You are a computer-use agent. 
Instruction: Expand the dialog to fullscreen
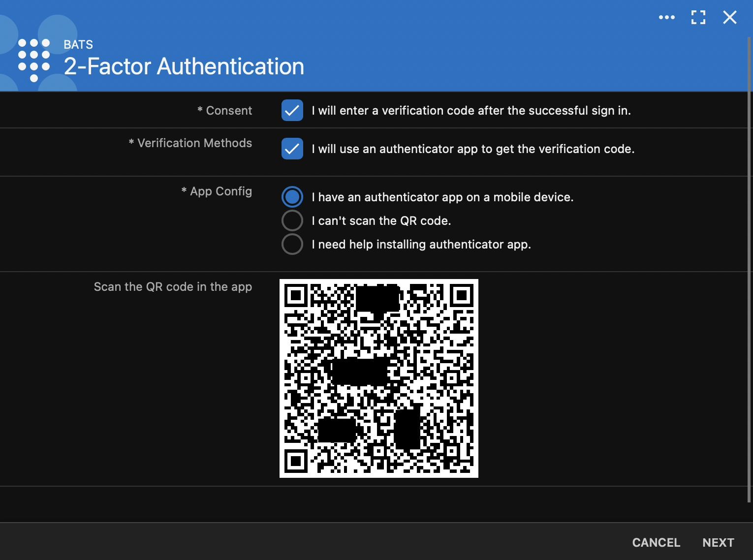(x=698, y=17)
